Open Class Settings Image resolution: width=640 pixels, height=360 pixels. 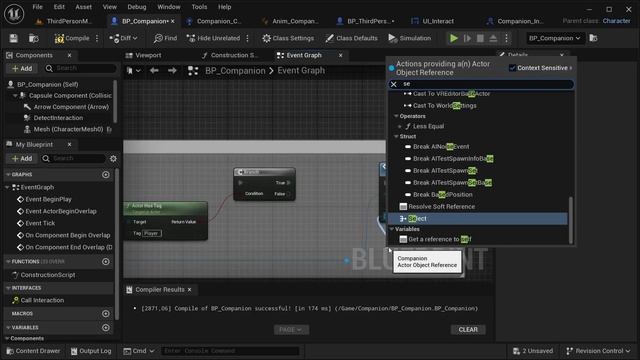pyautogui.click(x=288, y=38)
